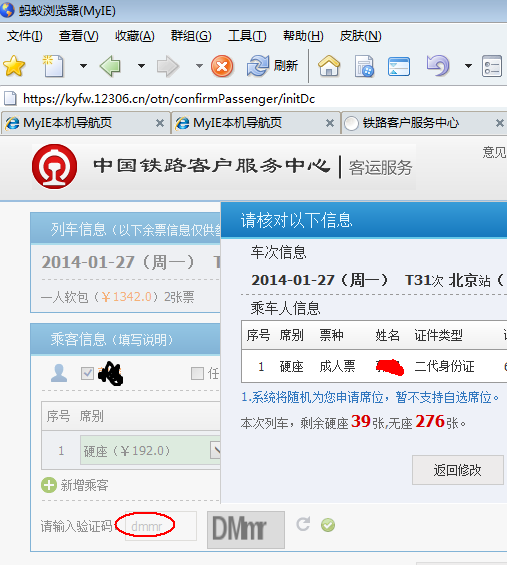507x565 pixels.
Task: Open a new blank page icon
Action: pos(53,66)
